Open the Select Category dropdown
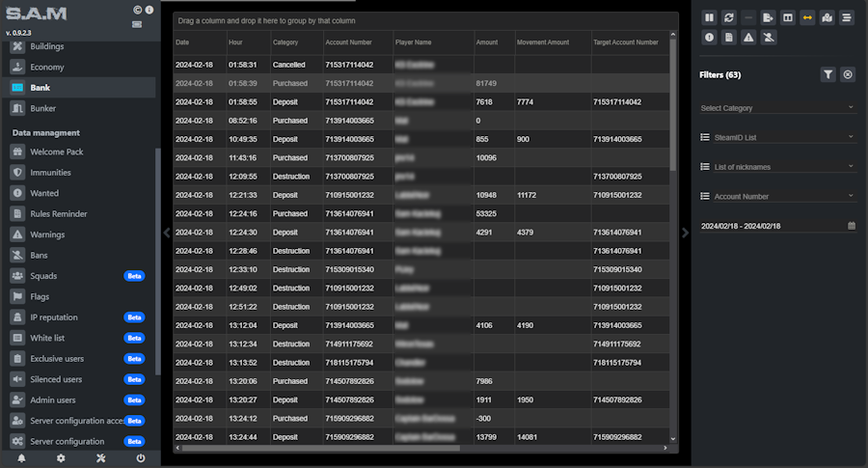This screenshot has height=468, width=868. tap(777, 108)
